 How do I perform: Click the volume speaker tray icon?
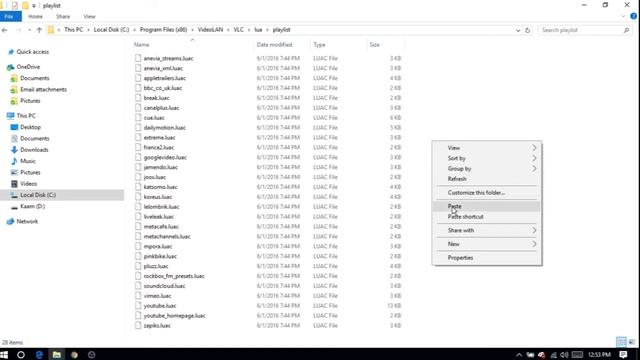(564, 355)
